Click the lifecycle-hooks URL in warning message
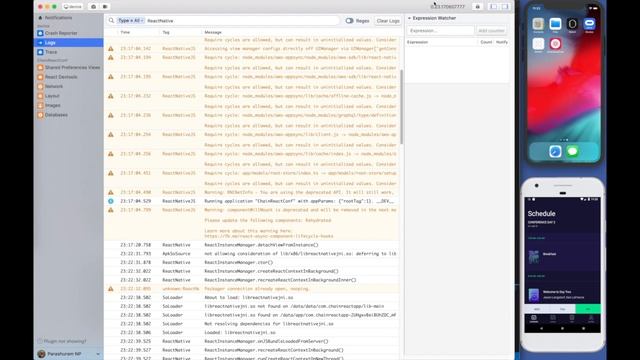This screenshot has height=360, width=640. (269, 236)
